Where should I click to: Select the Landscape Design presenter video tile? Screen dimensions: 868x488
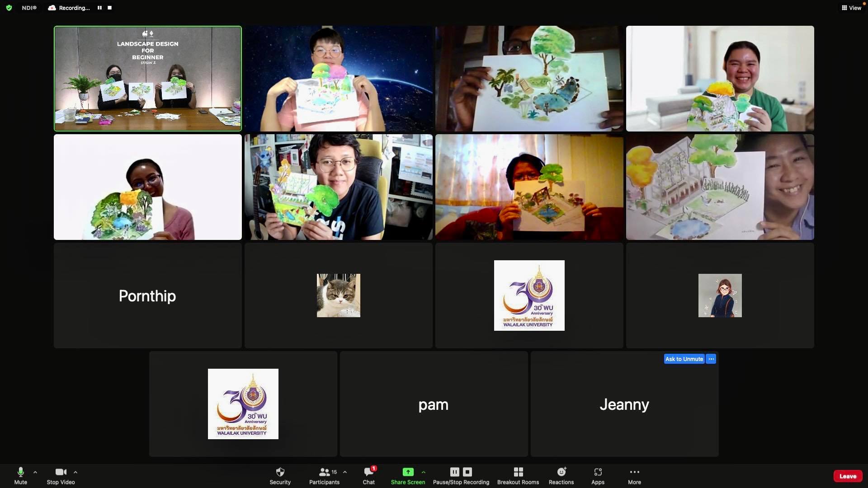coord(148,79)
